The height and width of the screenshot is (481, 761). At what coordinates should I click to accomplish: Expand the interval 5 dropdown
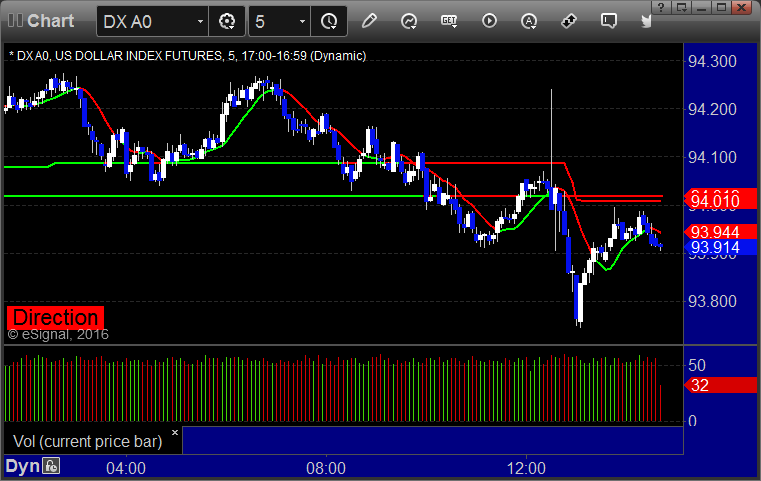point(302,21)
